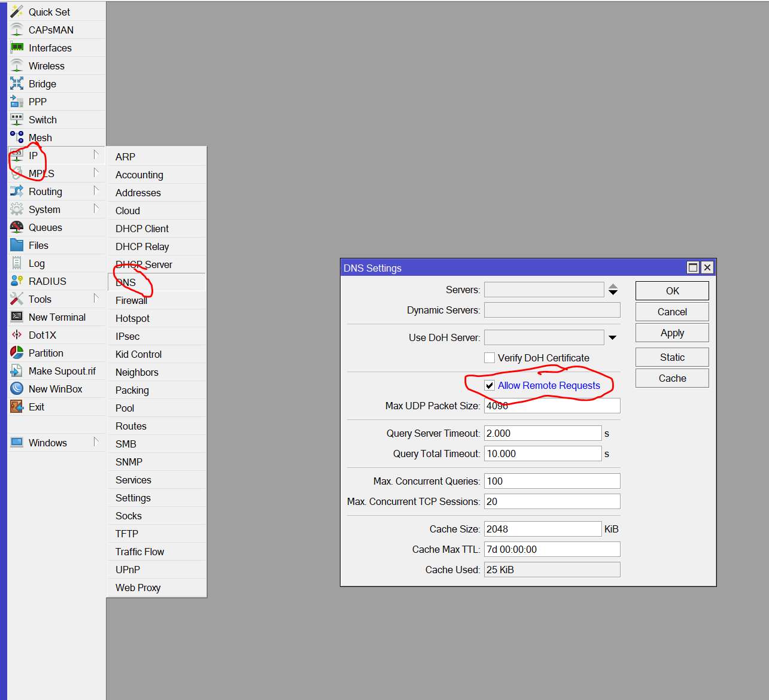Click the New WinBox globe icon

pyautogui.click(x=17, y=388)
